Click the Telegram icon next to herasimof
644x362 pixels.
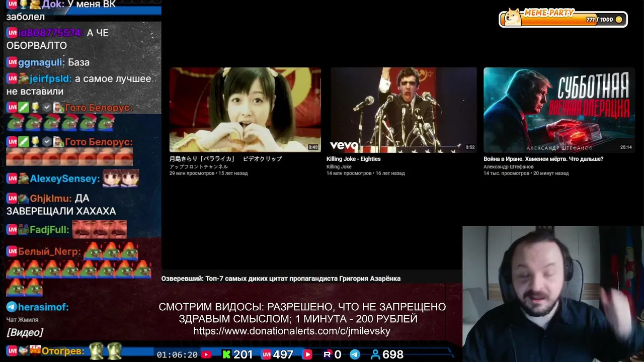tap(11, 307)
